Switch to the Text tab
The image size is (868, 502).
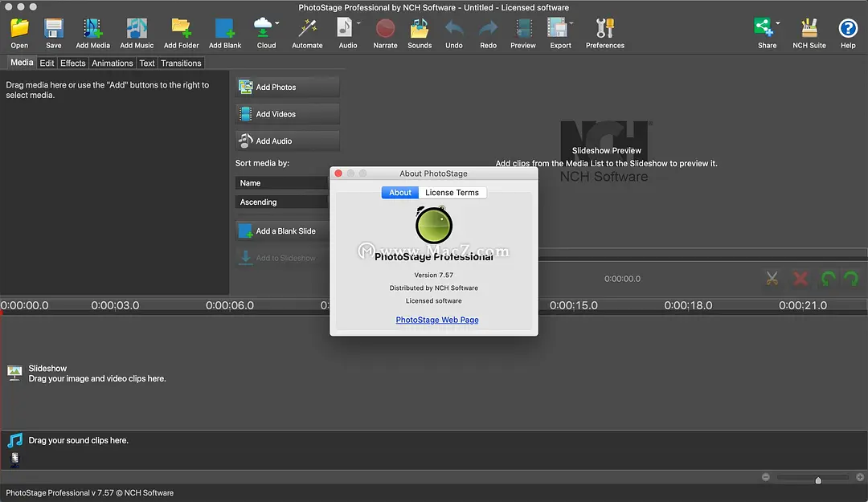pos(147,63)
